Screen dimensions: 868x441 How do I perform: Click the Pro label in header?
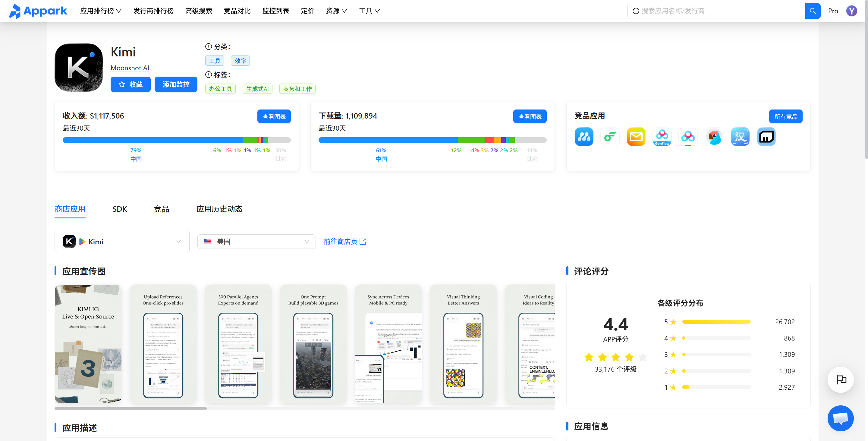pyautogui.click(x=833, y=11)
